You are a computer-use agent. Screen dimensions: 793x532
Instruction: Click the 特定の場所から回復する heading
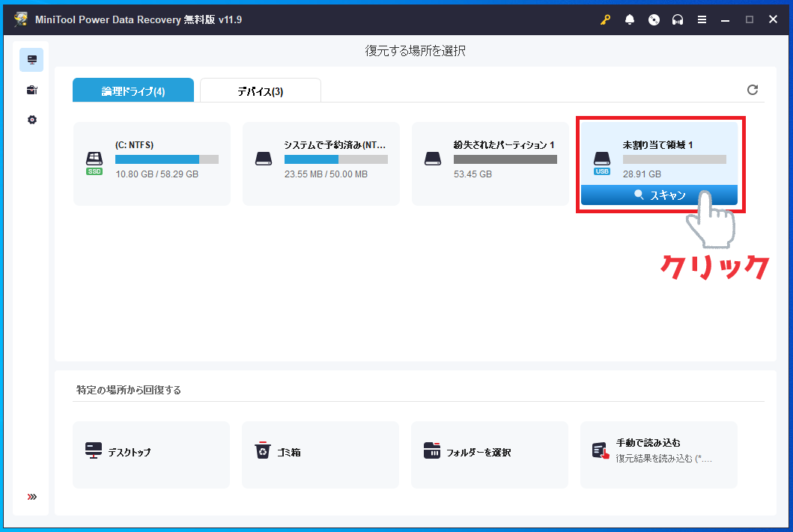pos(129,390)
